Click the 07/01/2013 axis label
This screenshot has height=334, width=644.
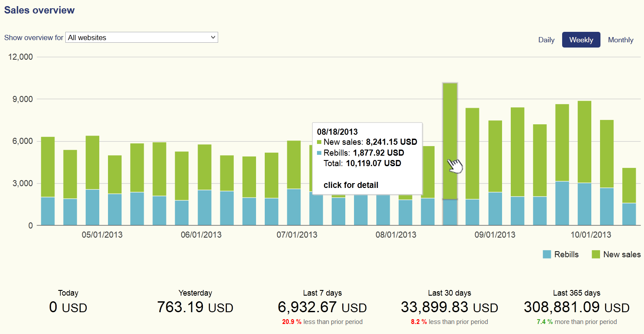297,235
